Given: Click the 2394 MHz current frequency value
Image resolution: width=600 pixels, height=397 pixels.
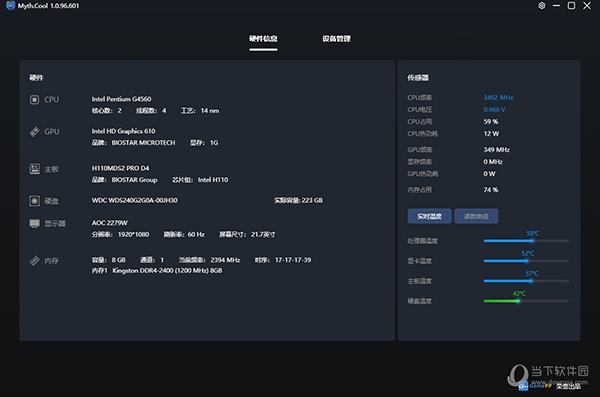Looking at the screenshot, I should pos(225,260).
